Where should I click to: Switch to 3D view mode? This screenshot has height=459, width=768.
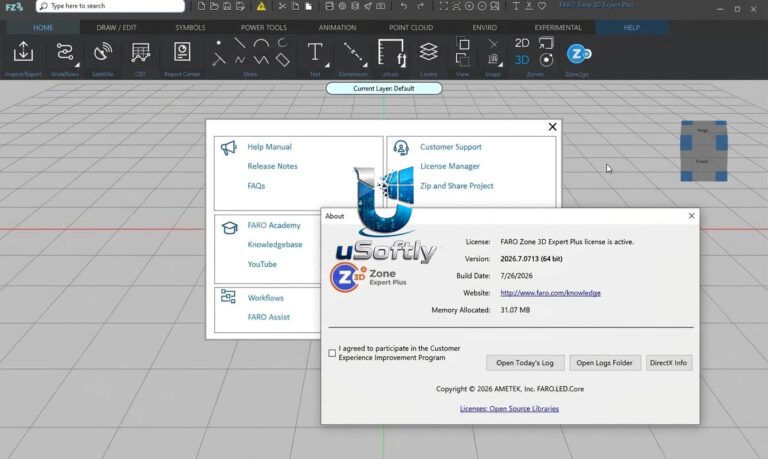click(522, 60)
